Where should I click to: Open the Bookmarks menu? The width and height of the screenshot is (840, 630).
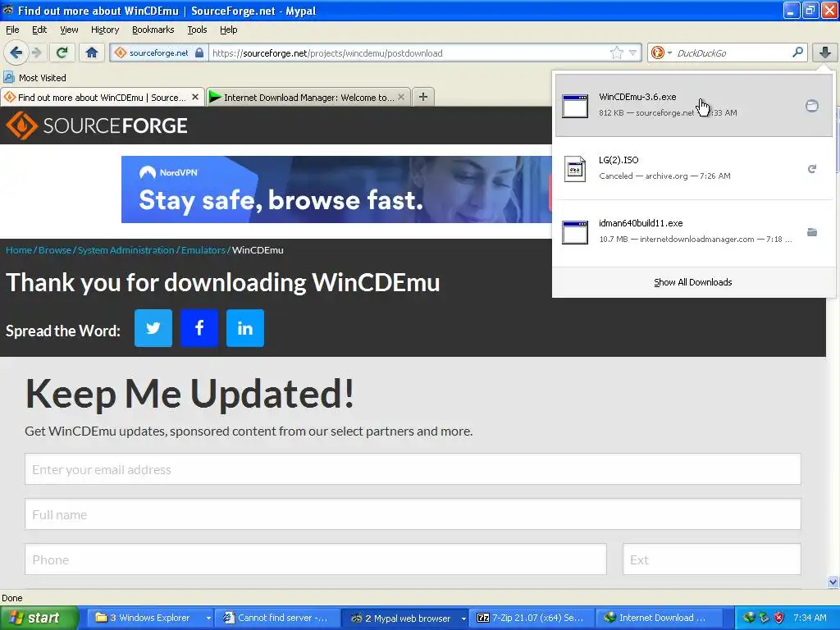click(x=153, y=30)
